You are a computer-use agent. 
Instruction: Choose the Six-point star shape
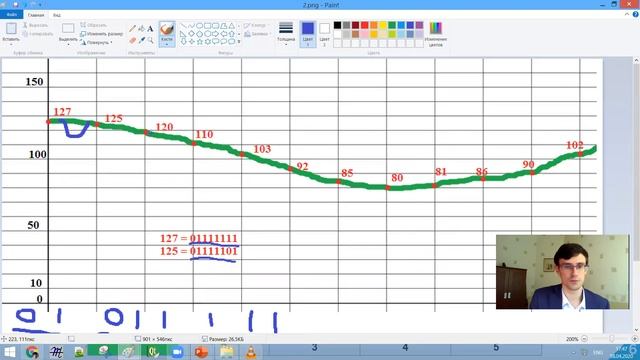tap(208, 41)
